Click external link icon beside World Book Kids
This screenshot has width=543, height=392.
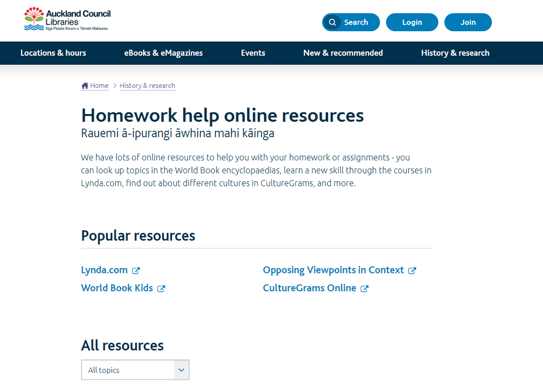click(161, 289)
